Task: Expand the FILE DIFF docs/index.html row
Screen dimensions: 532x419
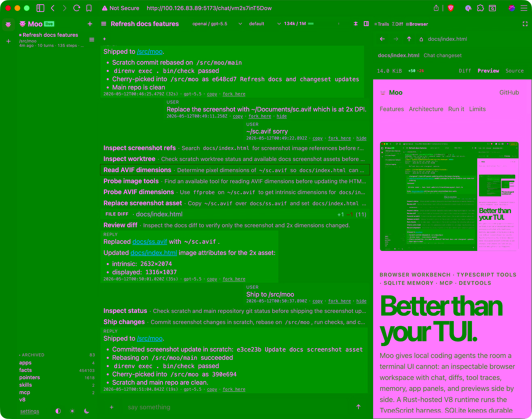Action: click(x=235, y=214)
